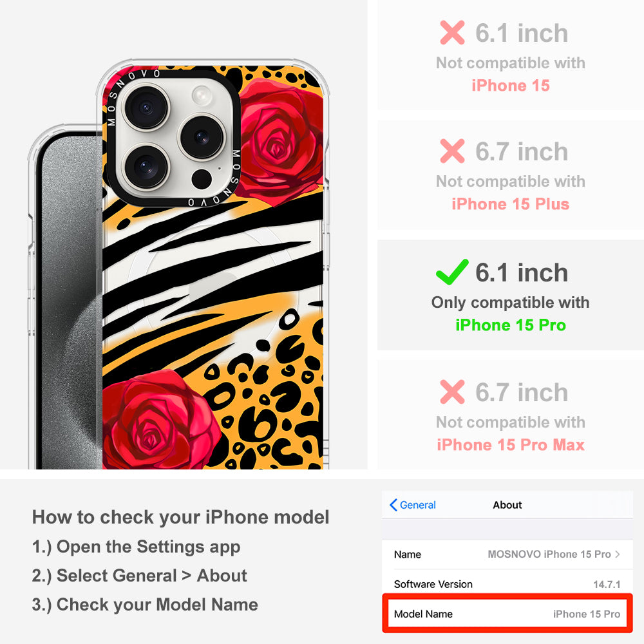Click the red X beside iPhone 15 Pro Max
Image resolution: width=644 pixels, height=644 pixels.
pos(452,392)
